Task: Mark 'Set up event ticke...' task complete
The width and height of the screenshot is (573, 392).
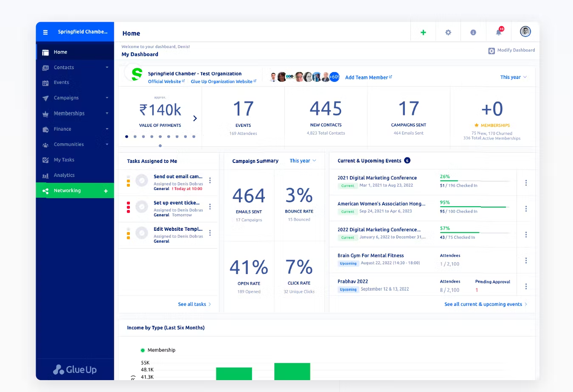Action: (x=141, y=207)
